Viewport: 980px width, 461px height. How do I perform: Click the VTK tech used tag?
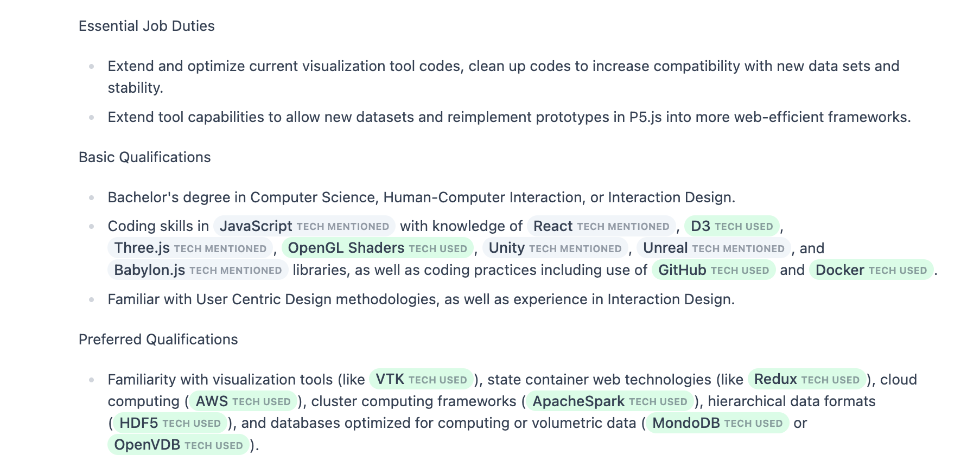click(x=421, y=380)
